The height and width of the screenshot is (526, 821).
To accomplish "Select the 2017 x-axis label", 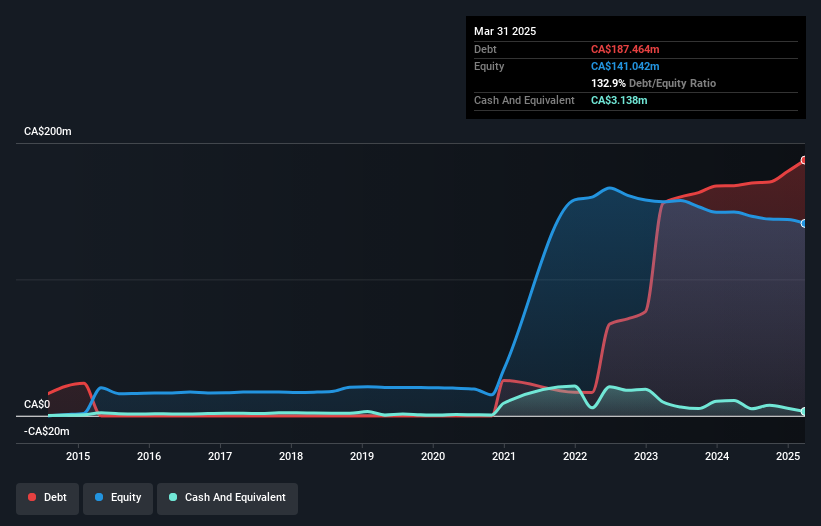I will point(220,456).
